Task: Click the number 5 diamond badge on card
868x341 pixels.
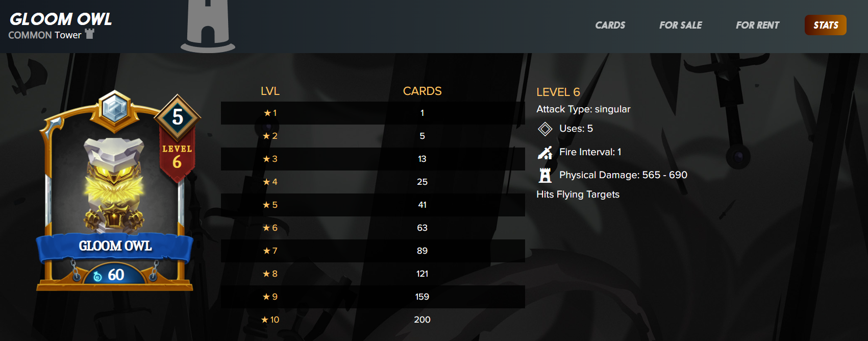Action: point(178,117)
